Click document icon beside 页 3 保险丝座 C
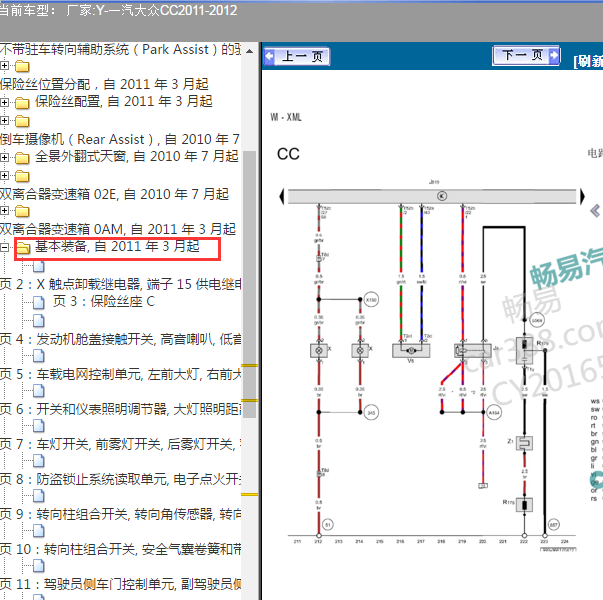 [39, 302]
